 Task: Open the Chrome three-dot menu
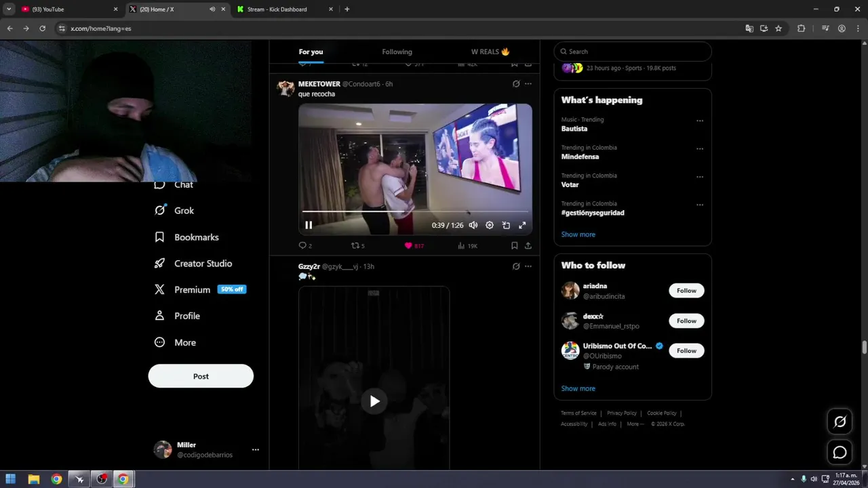tap(858, 28)
